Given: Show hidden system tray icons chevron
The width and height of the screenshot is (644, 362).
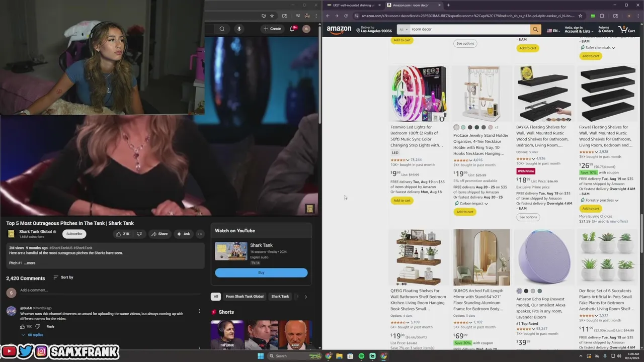Looking at the screenshot, I should tap(580, 356).
